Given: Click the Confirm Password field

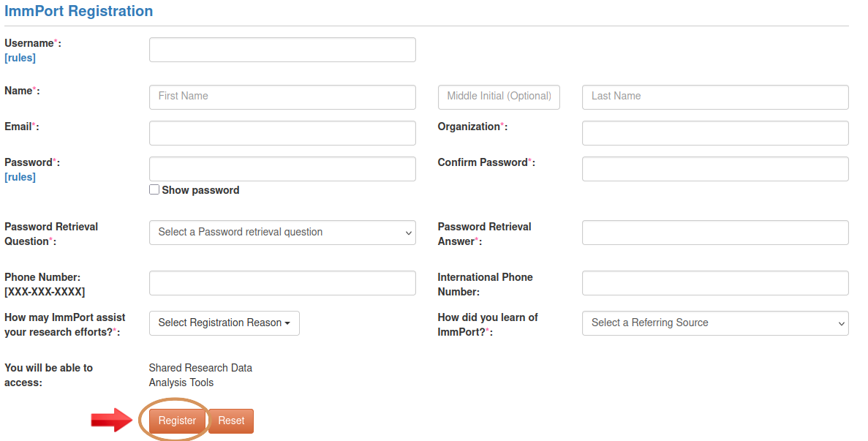Looking at the screenshot, I should click(715, 169).
